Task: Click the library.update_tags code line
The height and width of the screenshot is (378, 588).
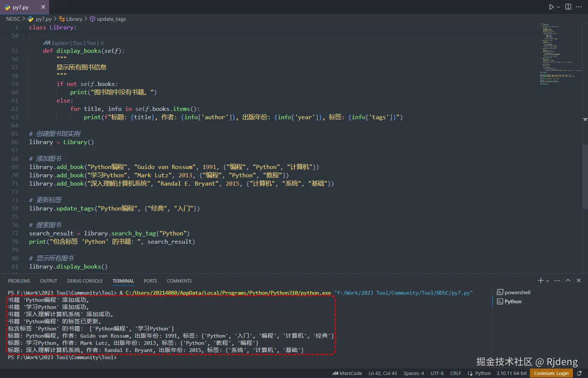Action: [x=114, y=209]
